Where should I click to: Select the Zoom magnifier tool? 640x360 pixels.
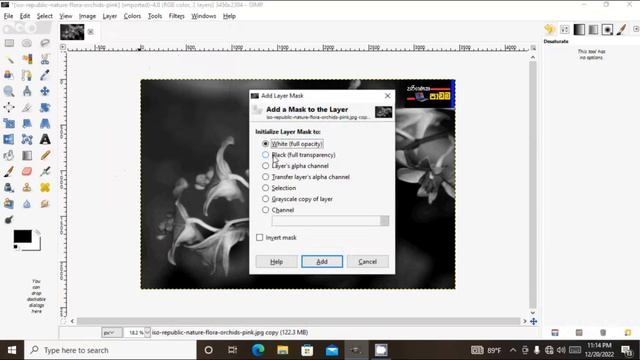(9, 91)
